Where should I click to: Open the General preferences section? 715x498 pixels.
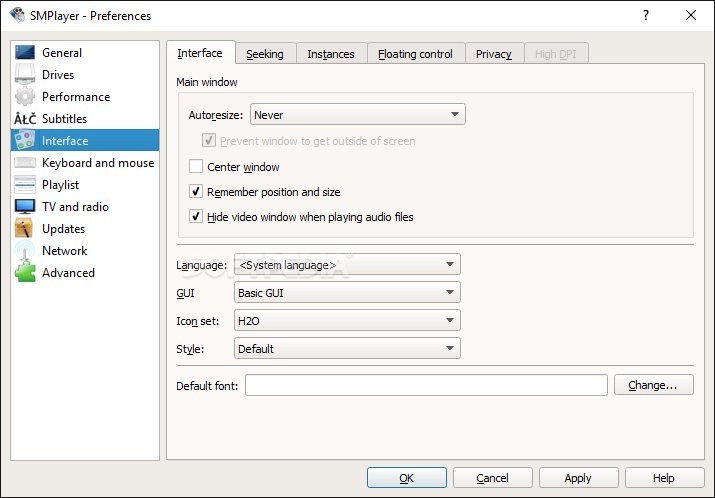point(85,52)
